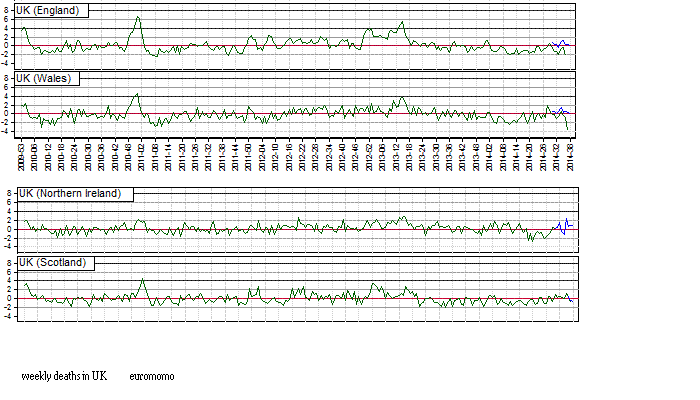This screenshot has height=400, width=700.
Task: Select the UK (Wales) chart label
Action: [x=46, y=78]
